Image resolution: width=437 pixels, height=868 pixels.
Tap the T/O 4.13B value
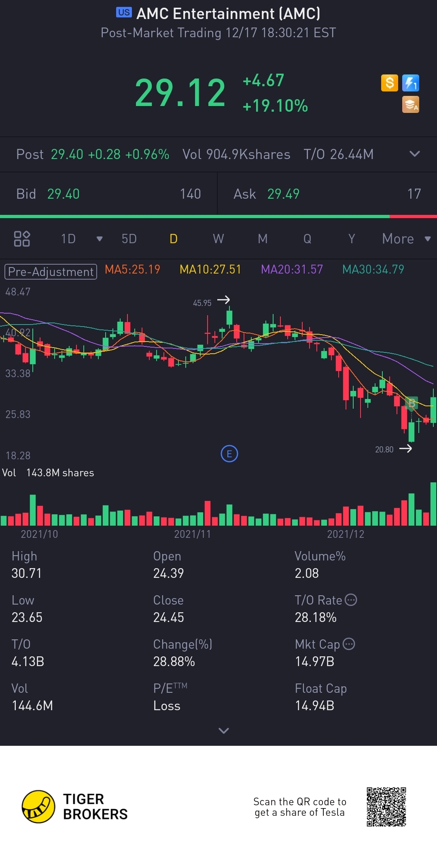(x=28, y=661)
